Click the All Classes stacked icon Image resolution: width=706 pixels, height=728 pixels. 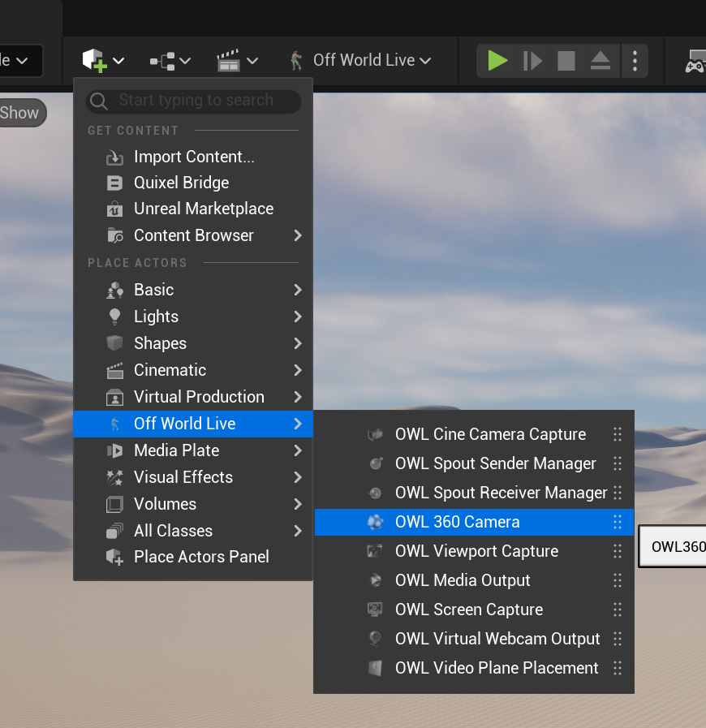[x=114, y=531]
